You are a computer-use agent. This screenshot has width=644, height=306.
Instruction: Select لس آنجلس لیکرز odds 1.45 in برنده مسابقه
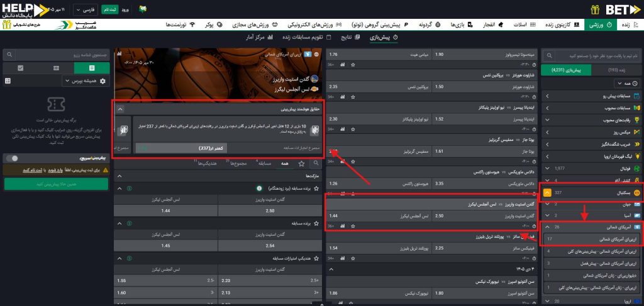click(166, 246)
